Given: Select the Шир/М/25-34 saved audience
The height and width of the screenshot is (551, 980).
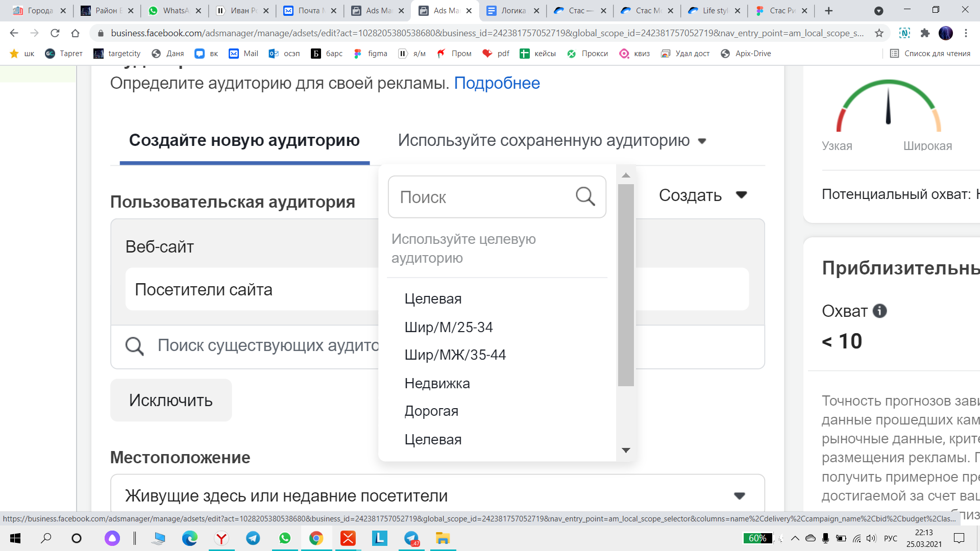Looking at the screenshot, I should (x=449, y=327).
